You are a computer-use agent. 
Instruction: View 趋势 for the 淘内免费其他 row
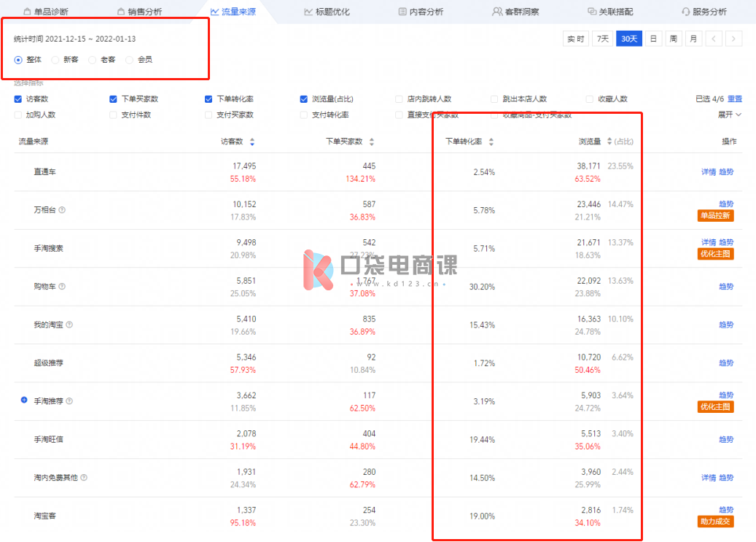tap(726, 477)
